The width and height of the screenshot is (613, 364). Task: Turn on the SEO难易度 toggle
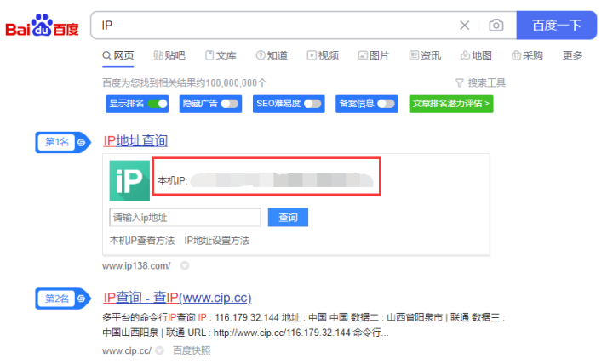point(312,104)
